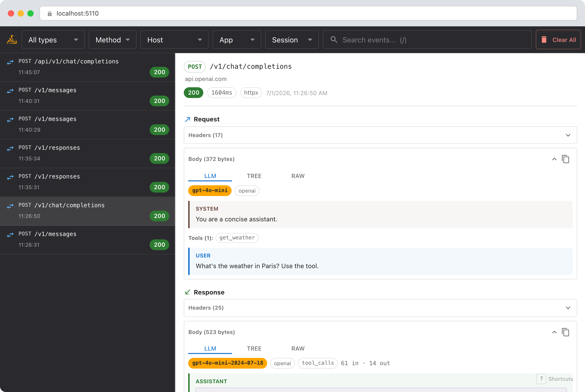585x392 pixels.
Task: Click the Response incoming arrow icon
Action: [188, 292]
